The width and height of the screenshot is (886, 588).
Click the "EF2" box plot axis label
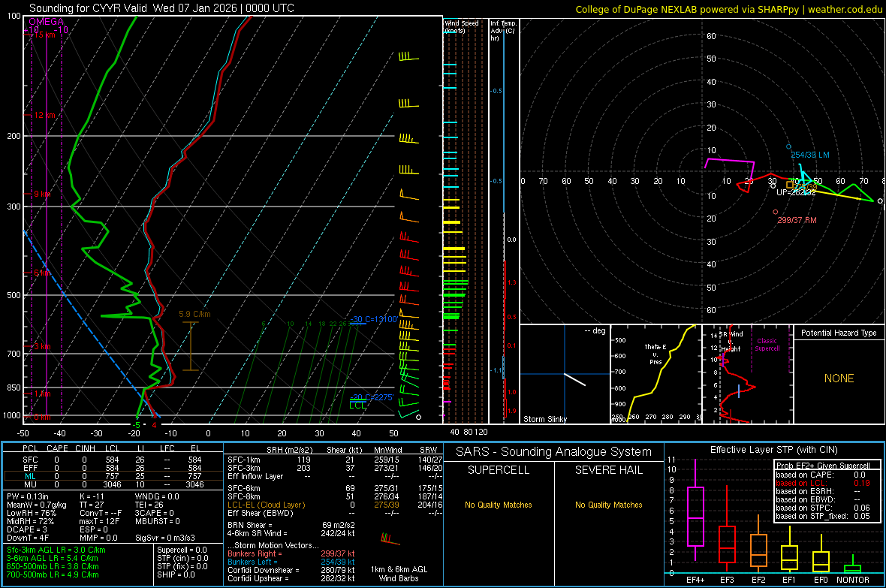tap(758, 580)
